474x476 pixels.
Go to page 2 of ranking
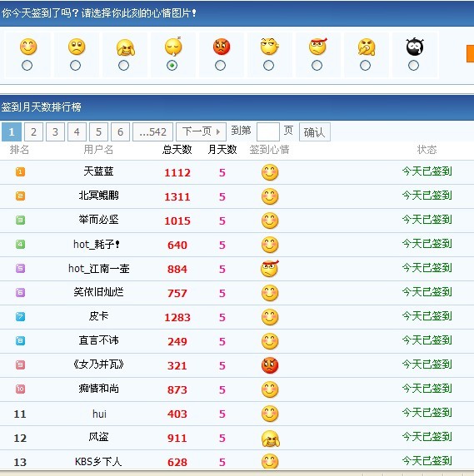33,132
